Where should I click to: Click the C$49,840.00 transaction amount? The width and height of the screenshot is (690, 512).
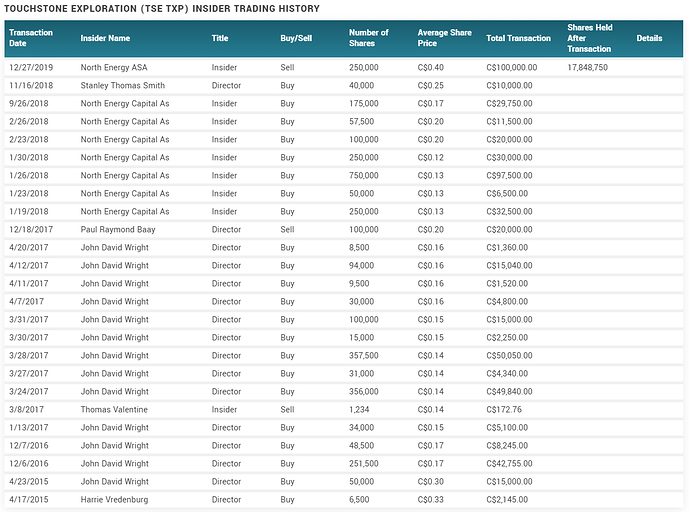509,392
